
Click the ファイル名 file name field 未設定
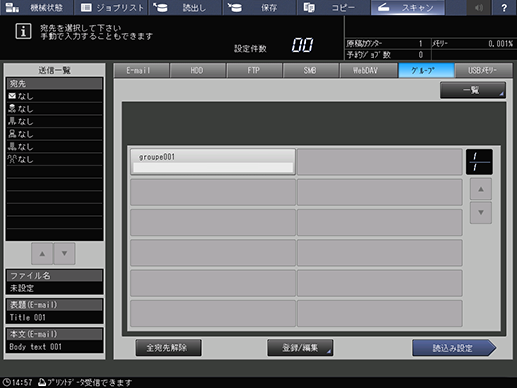click(x=54, y=288)
